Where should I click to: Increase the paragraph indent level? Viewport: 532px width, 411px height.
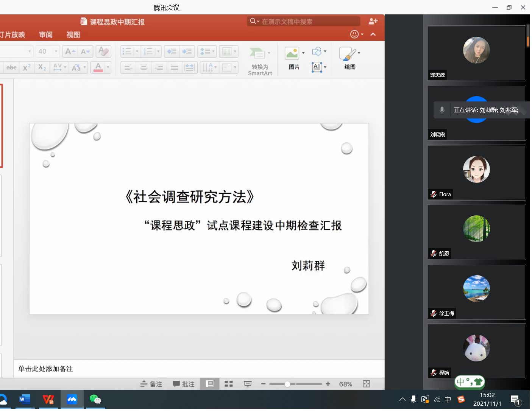[187, 51]
